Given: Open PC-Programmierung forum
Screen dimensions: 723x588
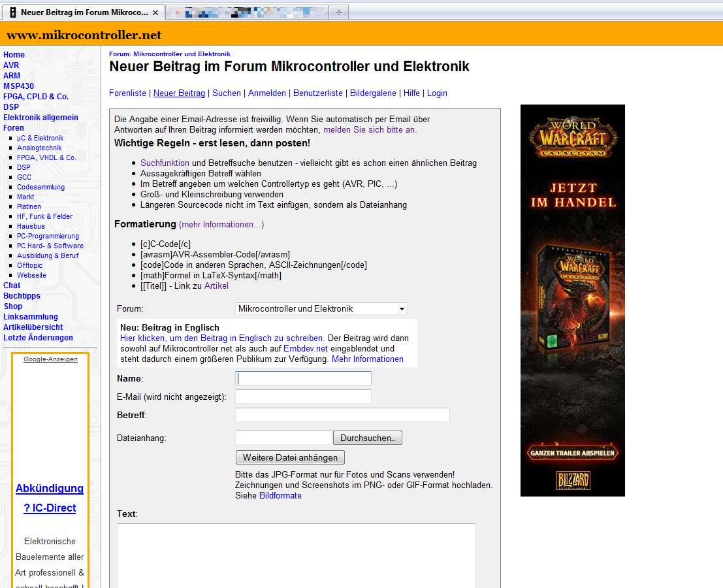Looking at the screenshot, I should tap(48, 236).
